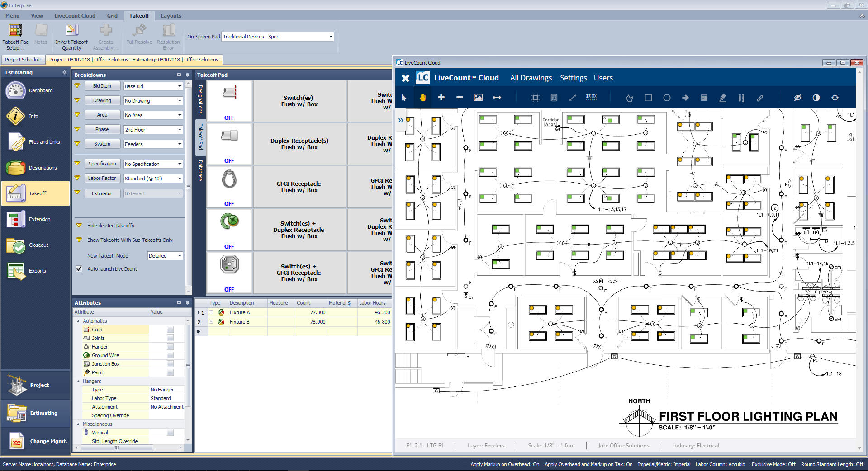Uncheck Auto-launch LiveCount
Screen dimensions: 868x471
point(79,268)
